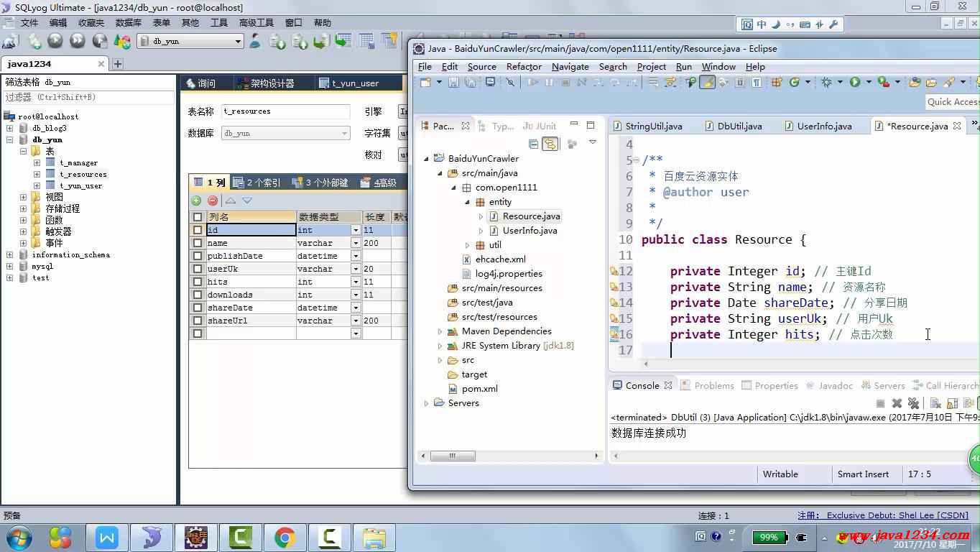Click Eclipse New file wizard icon
980x552 pixels.
click(425, 83)
